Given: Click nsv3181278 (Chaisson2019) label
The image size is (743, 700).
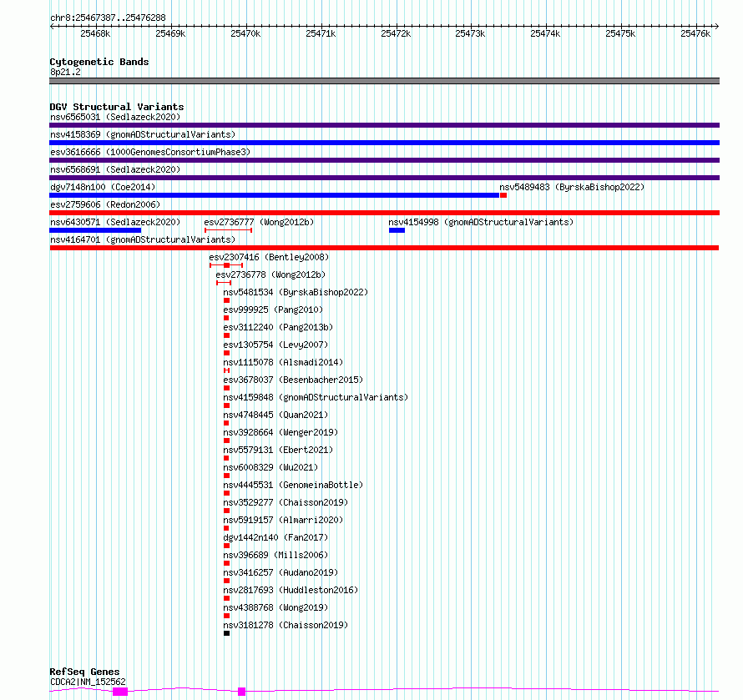Looking at the screenshot, I should (x=286, y=625).
